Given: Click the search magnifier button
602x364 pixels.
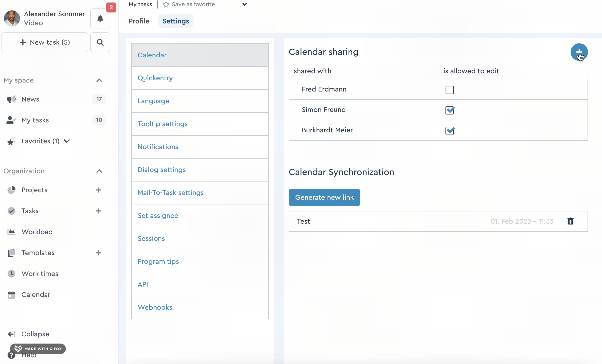Looking at the screenshot, I should (100, 42).
